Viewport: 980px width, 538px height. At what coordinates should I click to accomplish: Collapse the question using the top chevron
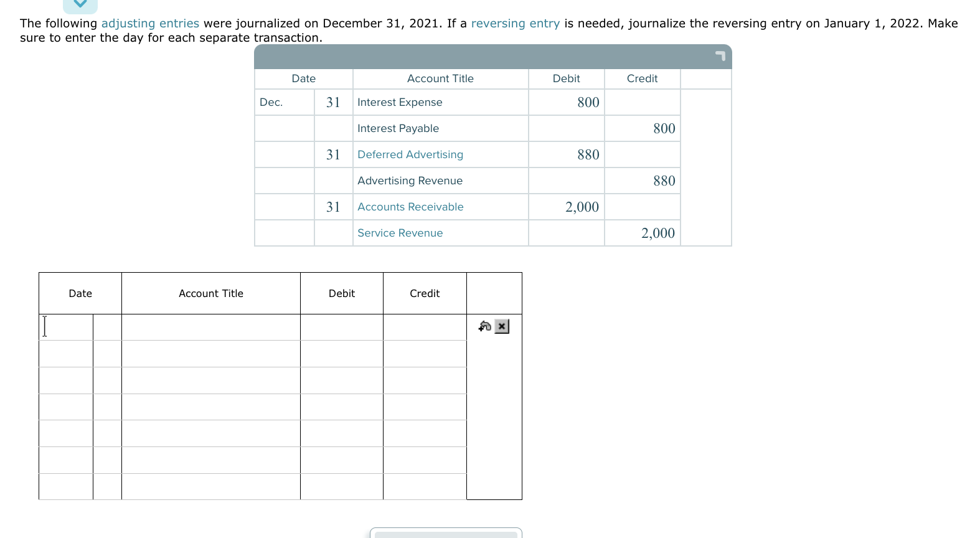coord(80,5)
